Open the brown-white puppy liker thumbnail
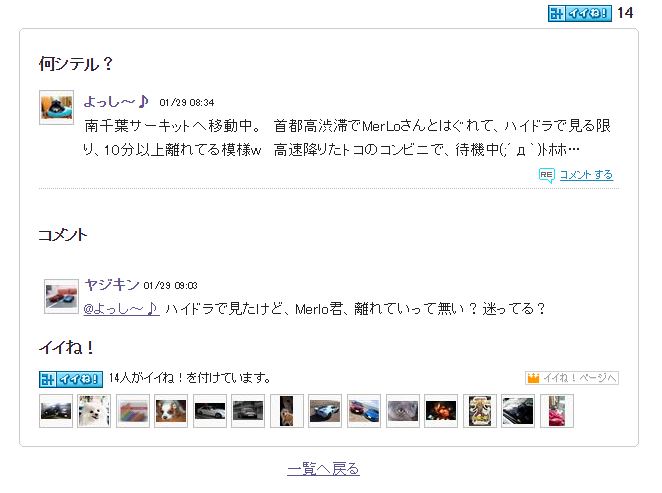The image size is (662, 493). point(171,411)
